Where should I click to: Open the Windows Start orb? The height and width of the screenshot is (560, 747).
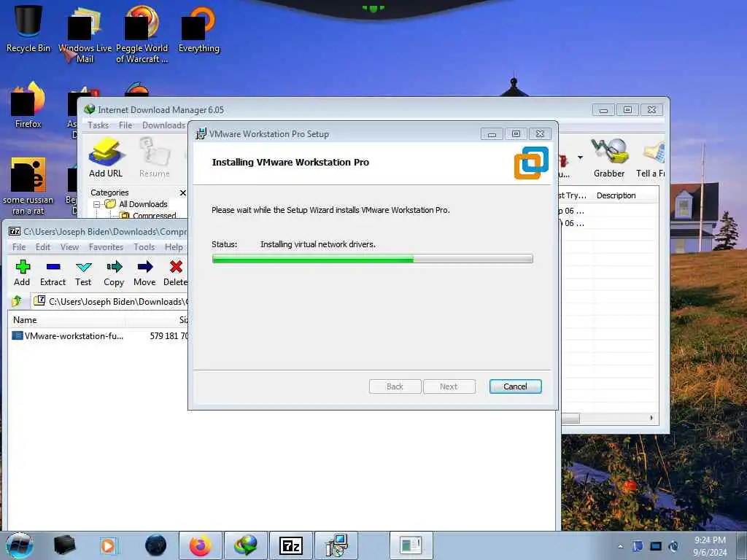click(20, 545)
